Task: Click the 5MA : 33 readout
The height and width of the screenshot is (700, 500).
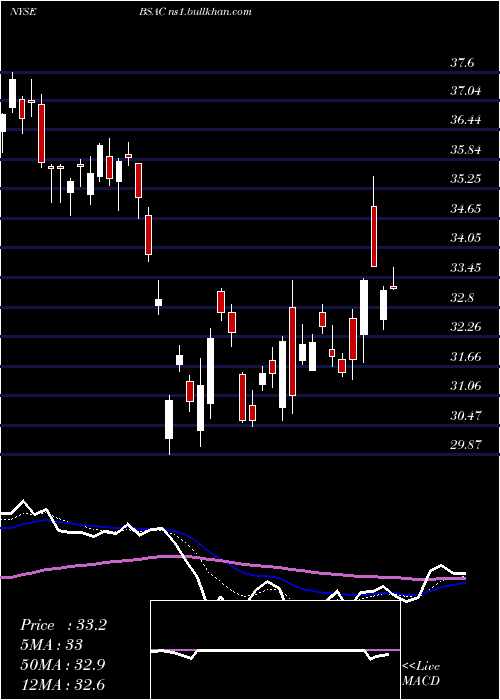Action: 52,645
